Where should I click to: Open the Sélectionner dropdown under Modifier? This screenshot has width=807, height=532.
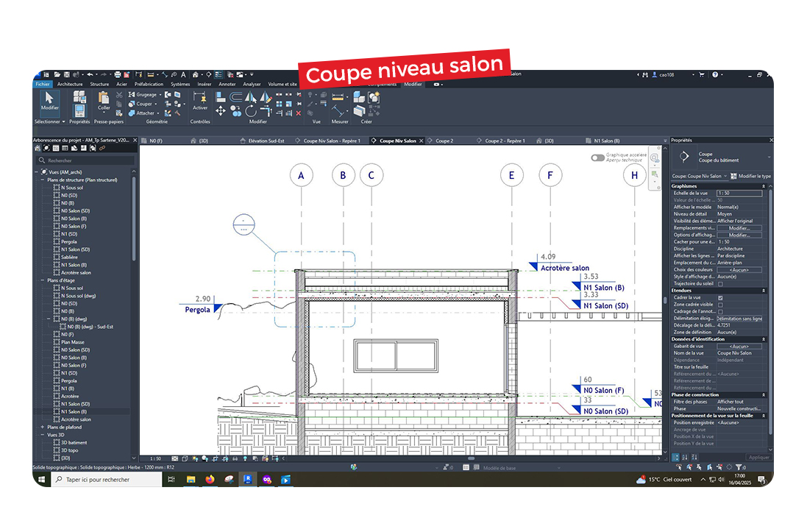pos(50,122)
